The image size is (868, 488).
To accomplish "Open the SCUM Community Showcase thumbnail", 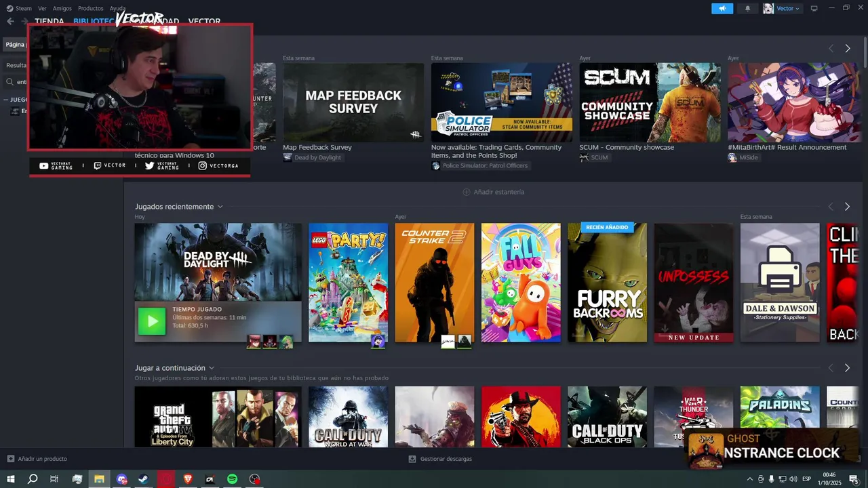I will click(650, 102).
